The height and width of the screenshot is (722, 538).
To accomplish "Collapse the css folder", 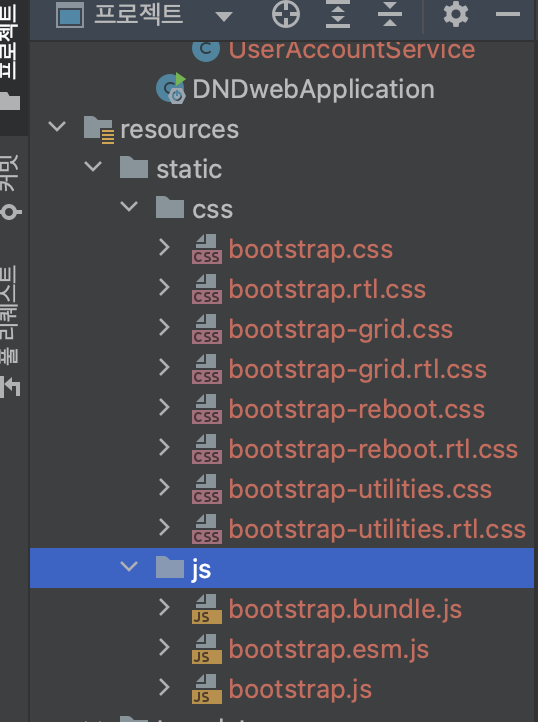I will [x=129, y=206].
